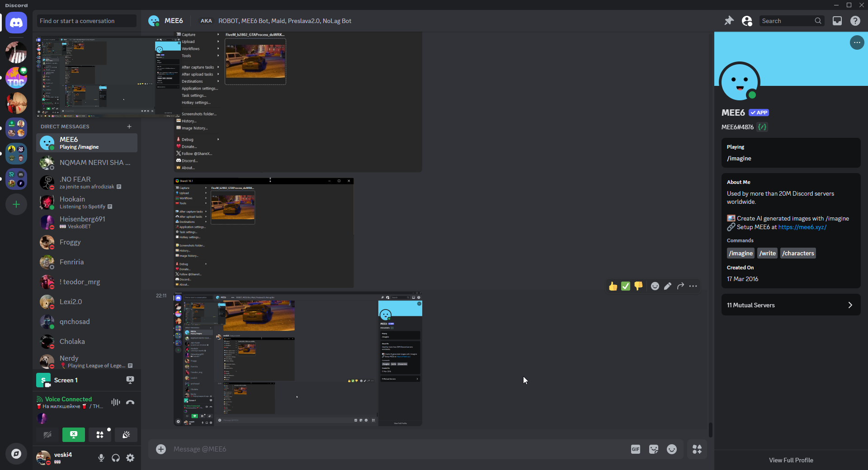The height and width of the screenshot is (470, 868).
Task: Focus the Find or start a conversation box
Action: pyautogui.click(x=87, y=21)
